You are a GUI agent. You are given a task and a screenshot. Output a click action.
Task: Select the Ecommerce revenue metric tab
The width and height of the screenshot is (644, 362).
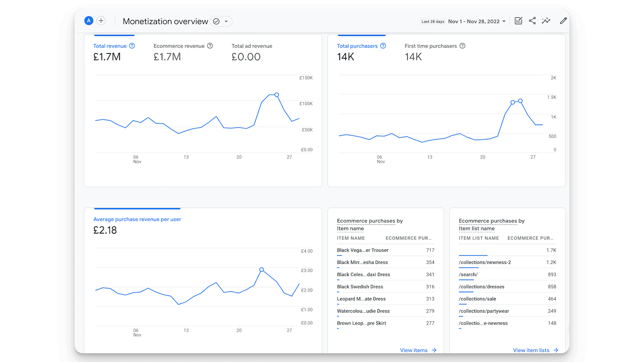183,52
